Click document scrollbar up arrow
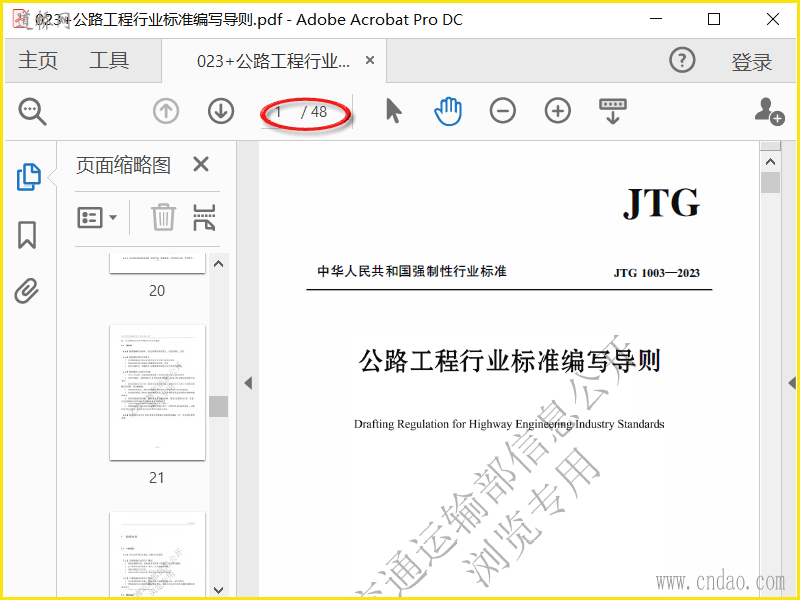This screenshot has width=800, height=600. pyautogui.click(x=770, y=162)
